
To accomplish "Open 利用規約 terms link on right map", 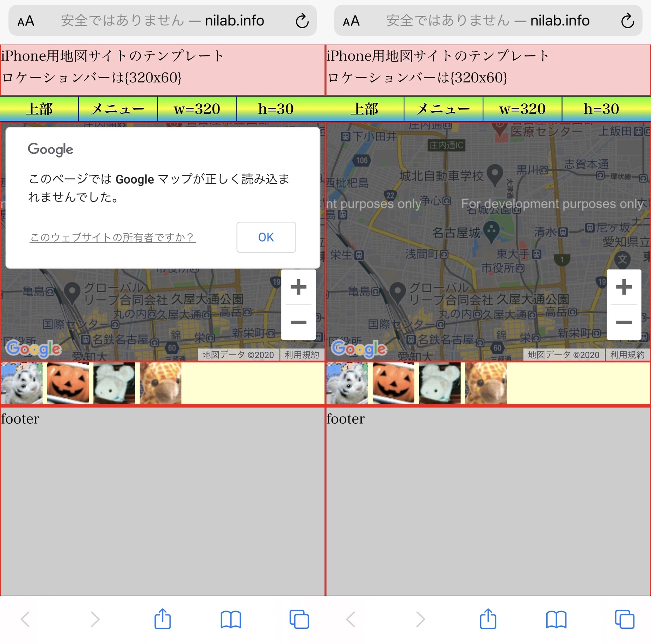I will tap(627, 355).
